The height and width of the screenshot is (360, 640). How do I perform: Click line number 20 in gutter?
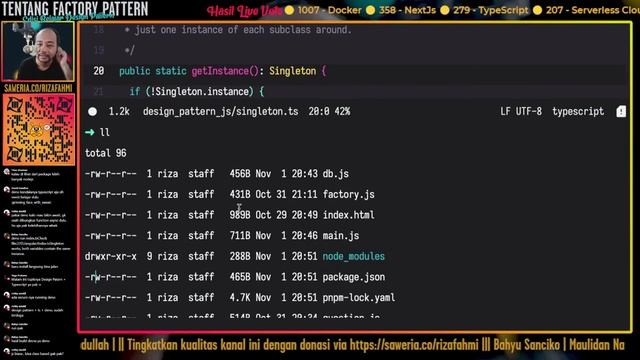coord(98,71)
